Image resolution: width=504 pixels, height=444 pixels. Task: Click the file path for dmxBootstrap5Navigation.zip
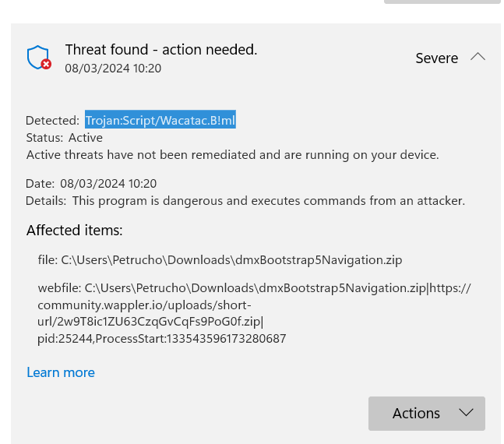220,259
